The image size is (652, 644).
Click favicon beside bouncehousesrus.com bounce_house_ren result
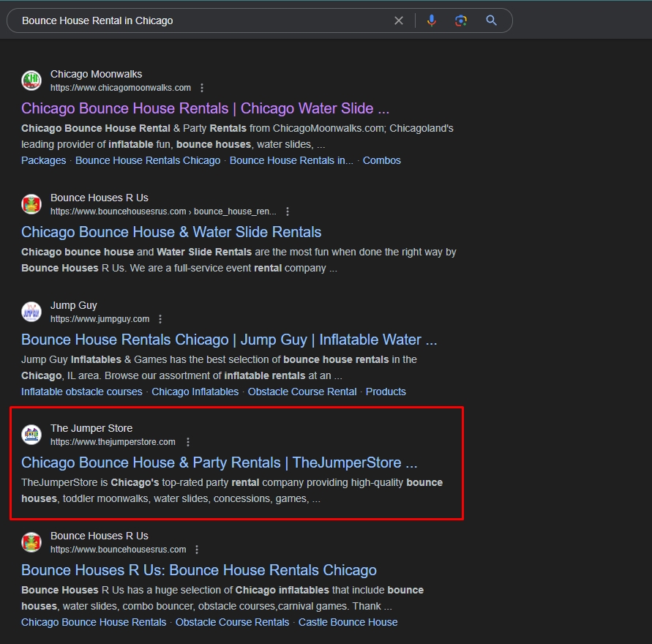tap(31, 204)
